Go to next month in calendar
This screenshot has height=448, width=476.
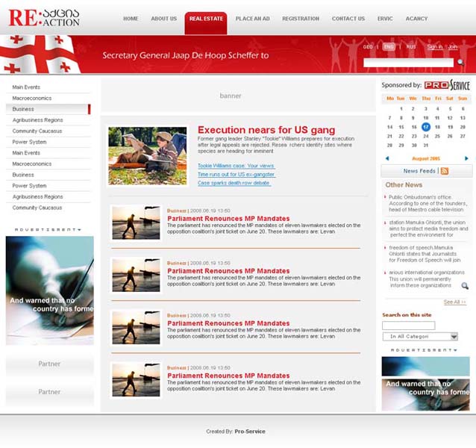[466, 158]
